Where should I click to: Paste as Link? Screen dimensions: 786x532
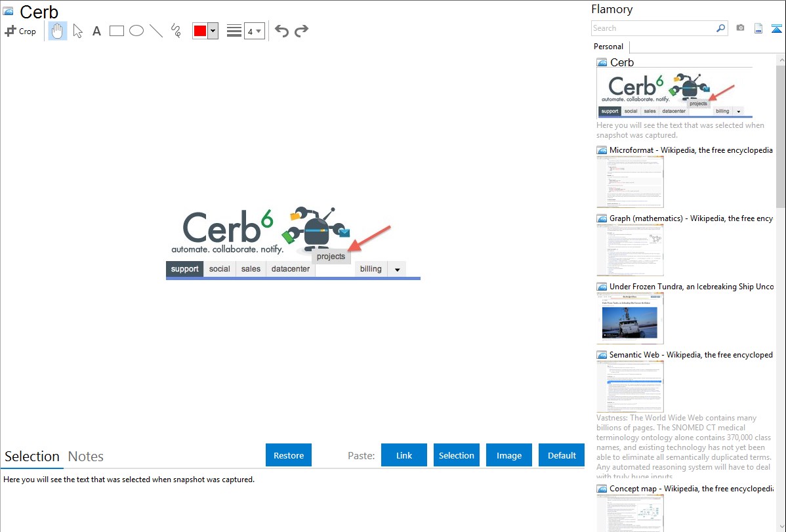pyautogui.click(x=404, y=455)
